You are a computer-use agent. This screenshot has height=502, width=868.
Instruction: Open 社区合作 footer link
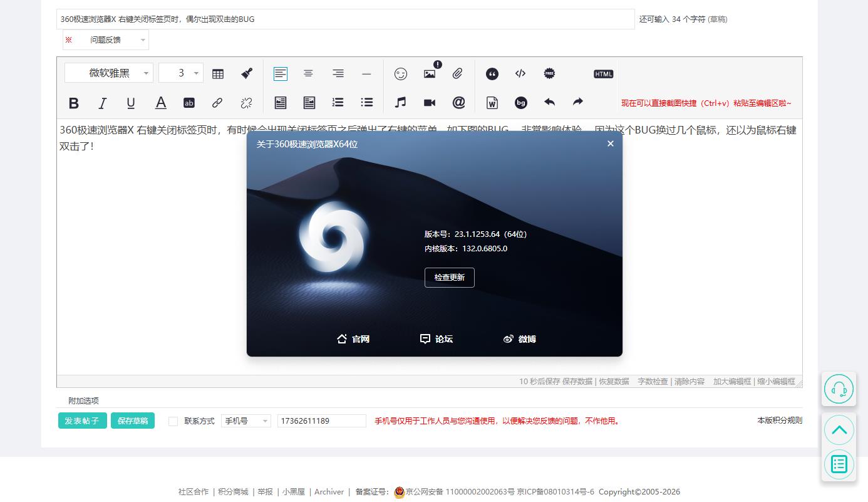(x=194, y=492)
